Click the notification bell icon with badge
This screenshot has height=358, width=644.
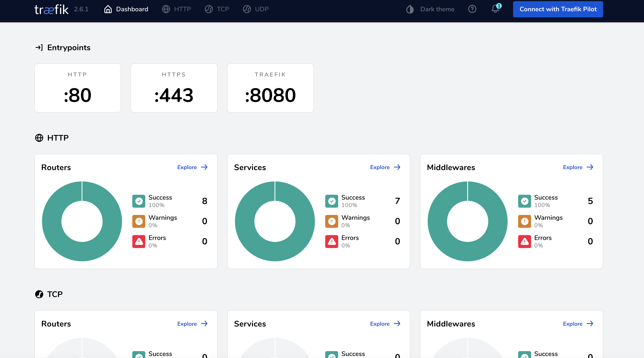tap(495, 9)
